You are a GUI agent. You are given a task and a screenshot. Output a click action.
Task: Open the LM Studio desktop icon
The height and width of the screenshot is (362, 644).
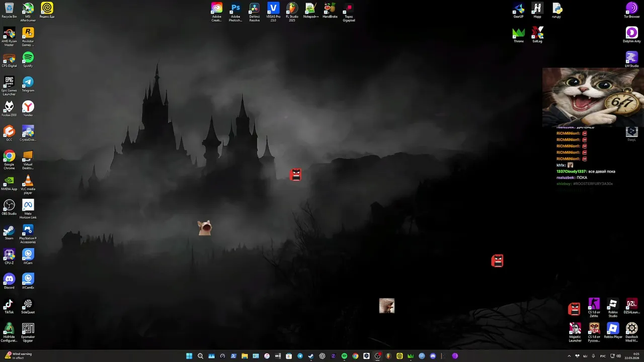point(631,59)
